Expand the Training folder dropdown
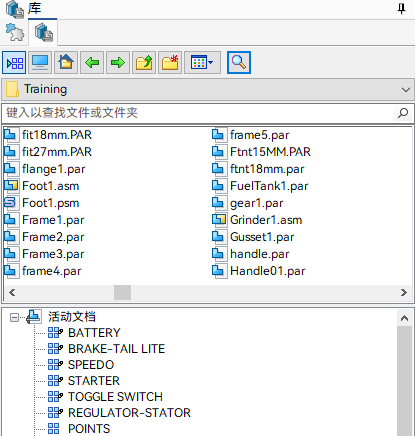The width and height of the screenshot is (415, 436). point(406,90)
